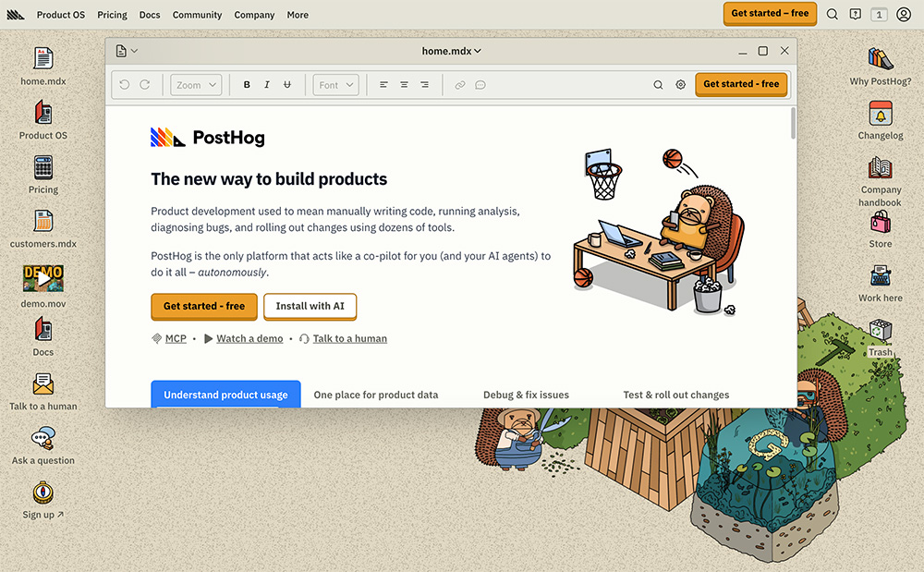
Task: Toggle strikethrough formatting in the editor
Action: pyautogui.click(x=287, y=85)
